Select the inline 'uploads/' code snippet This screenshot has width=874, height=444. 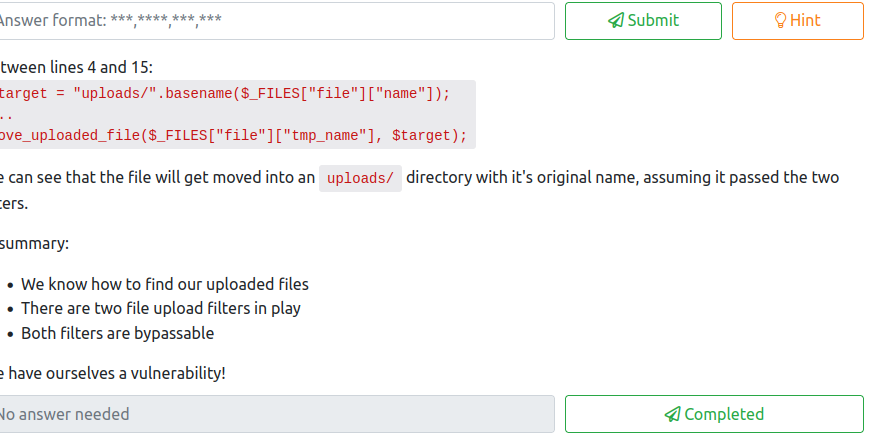[360, 178]
